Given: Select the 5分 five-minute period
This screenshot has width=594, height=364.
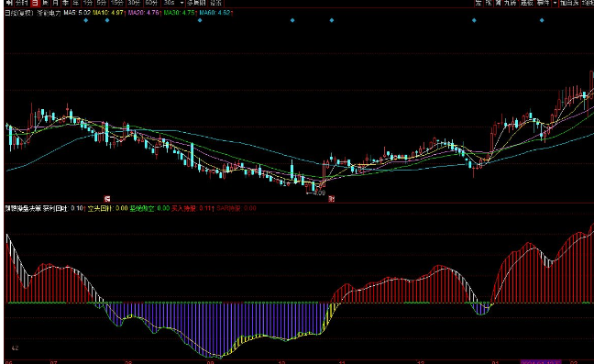Looking at the screenshot, I should pos(101,3).
